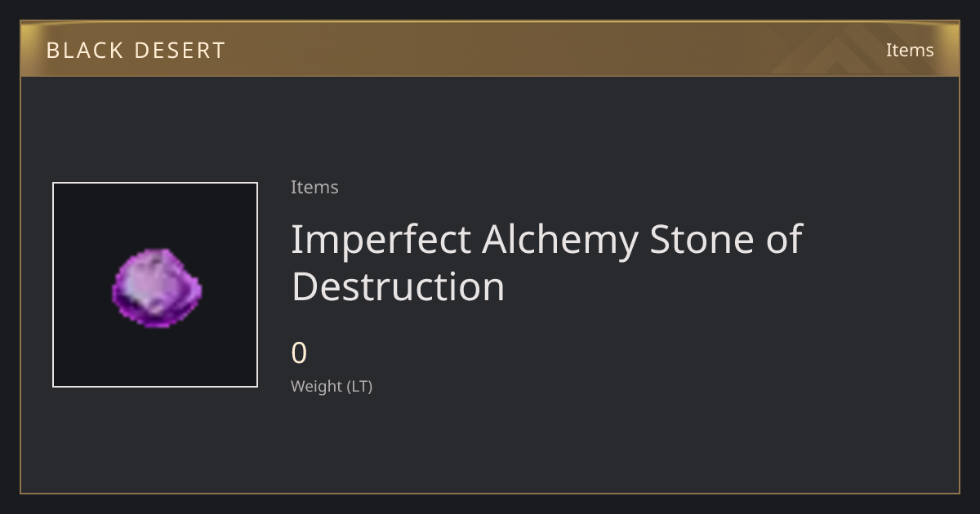Click the Weight (LT) label
The image size is (980, 514).
click(x=332, y=386)
